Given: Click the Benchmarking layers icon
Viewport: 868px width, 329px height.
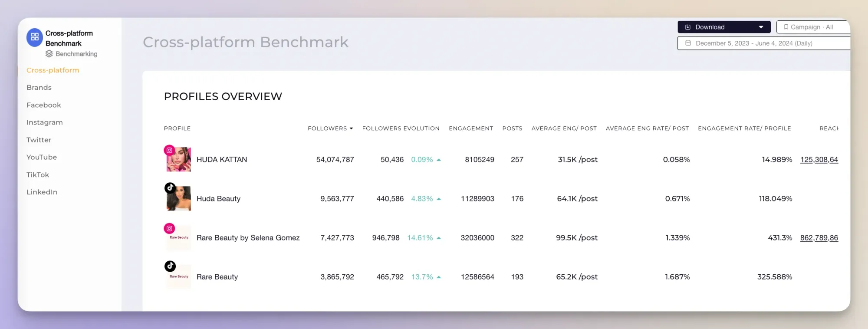Looking at the screenshot, I should point(49,54).
